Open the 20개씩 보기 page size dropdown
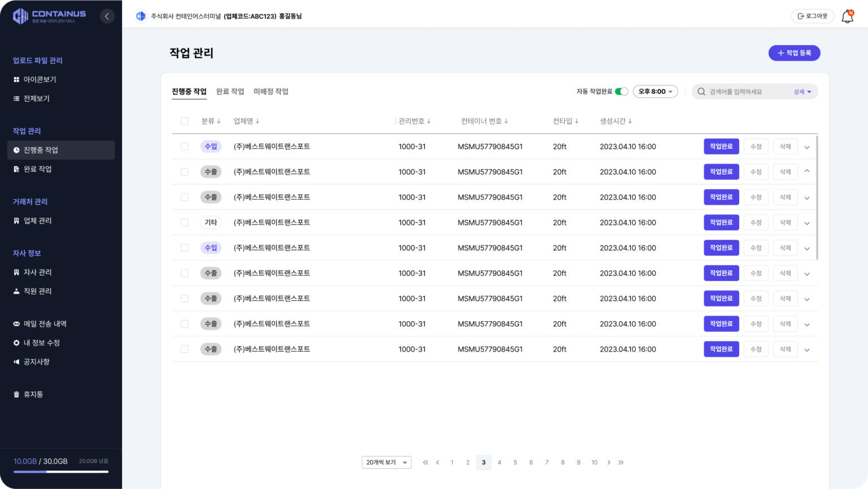This screenshot has height=489, width=868. click(x=387, y=462)
